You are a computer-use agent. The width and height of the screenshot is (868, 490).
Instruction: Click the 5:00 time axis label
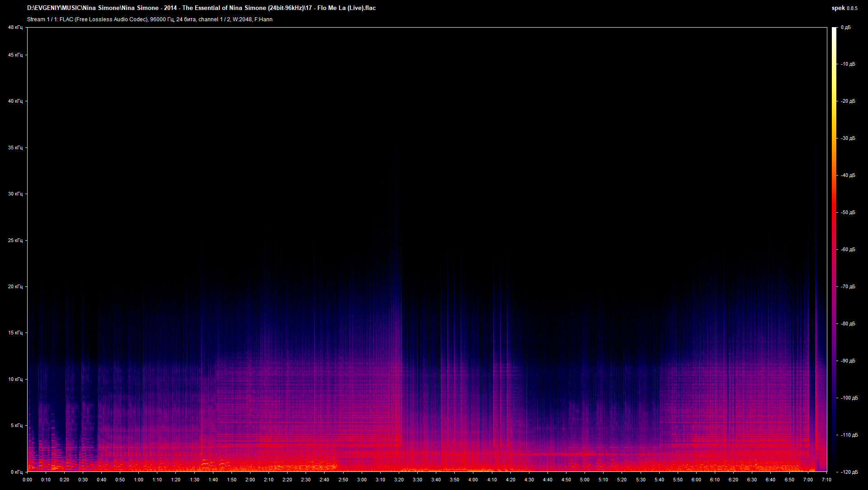tap(585, 480)
